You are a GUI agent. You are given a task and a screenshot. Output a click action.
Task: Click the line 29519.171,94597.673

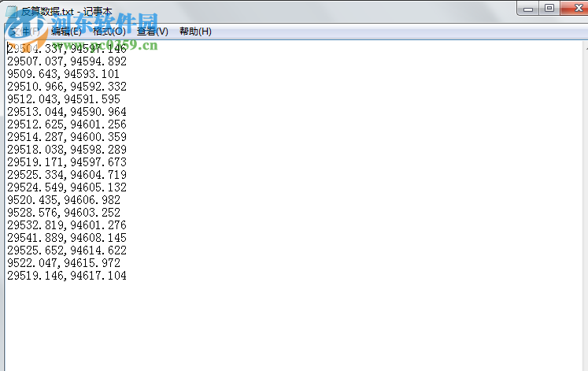67,162
